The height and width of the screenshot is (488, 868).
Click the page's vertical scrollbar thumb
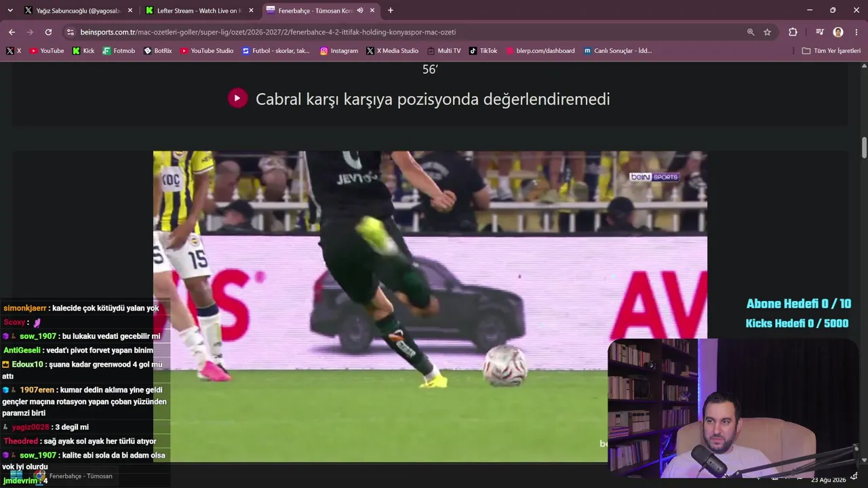(x=864, y=147)
